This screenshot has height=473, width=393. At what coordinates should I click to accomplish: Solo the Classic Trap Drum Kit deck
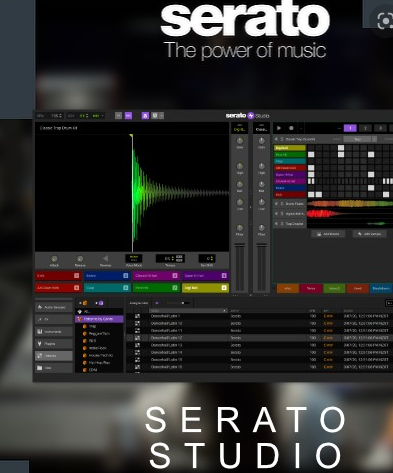(x=282, y=139)
